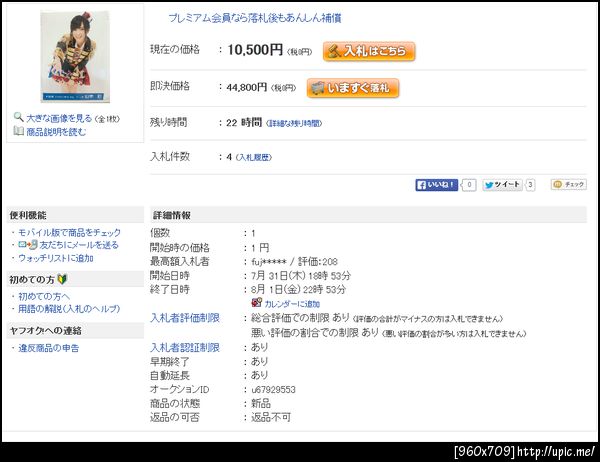600x462 pixels.
Task: Open モバイル版で商品をチェック link
Action: 69,232
